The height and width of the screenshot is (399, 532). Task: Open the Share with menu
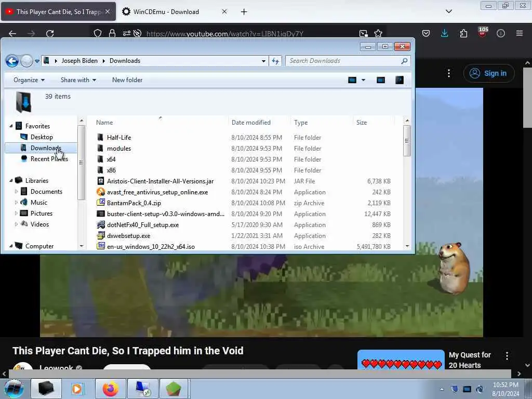[x=78, y=80]
